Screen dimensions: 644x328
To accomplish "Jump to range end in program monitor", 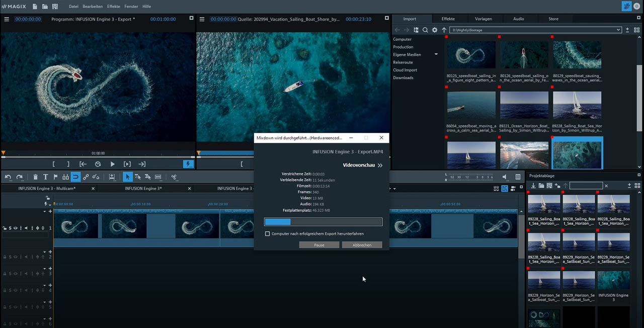I will [142, 164].
